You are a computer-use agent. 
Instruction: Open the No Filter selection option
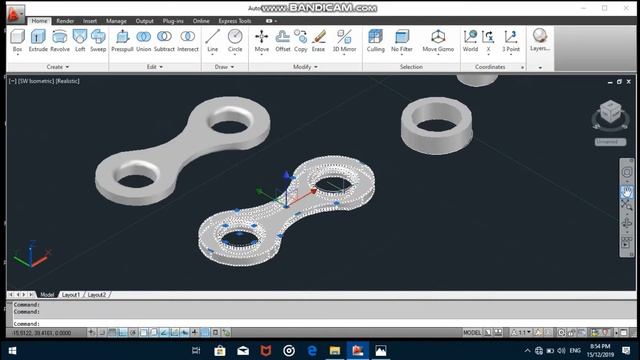(x=402, y=40)
